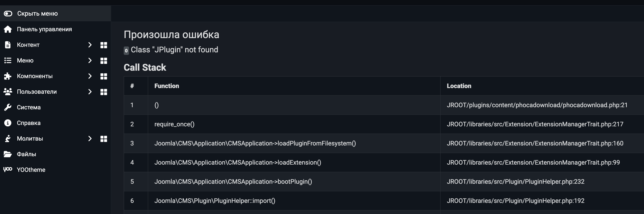This screenshot has width=644, height=214.
Task: Click the Пользователи users group icon
Action: coord(8,92)
